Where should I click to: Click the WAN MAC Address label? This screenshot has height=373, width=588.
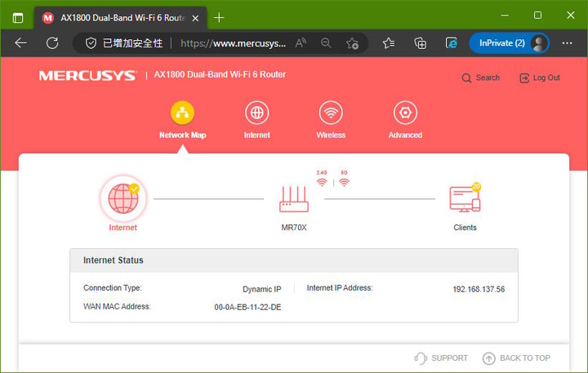pos(117,306)
